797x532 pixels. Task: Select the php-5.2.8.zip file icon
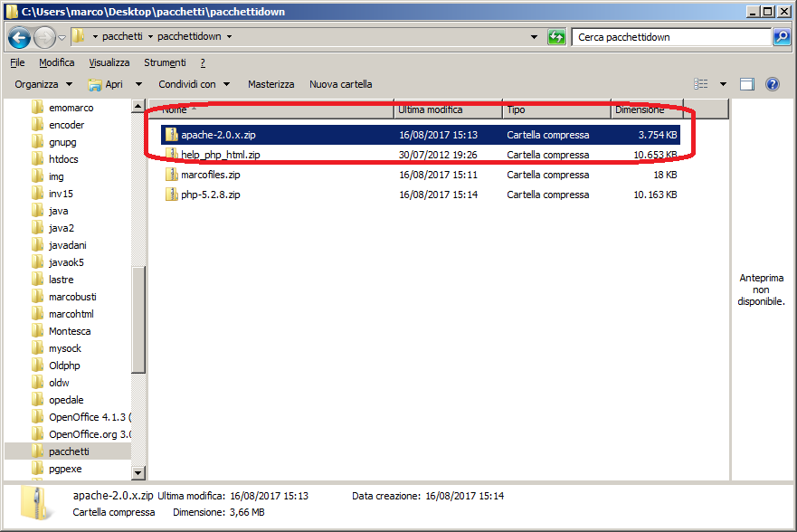click(x=172, y=195)
